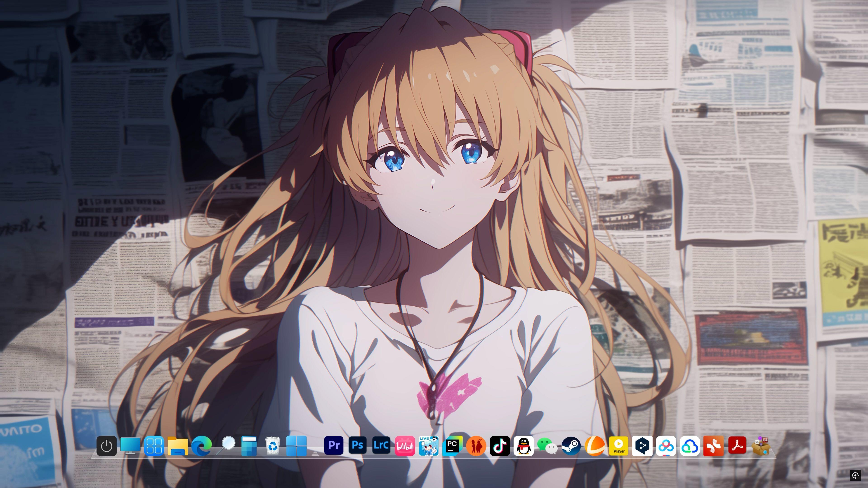Open the QQ penguin icon
The image size is (868, 488).
tap(524, 446)
